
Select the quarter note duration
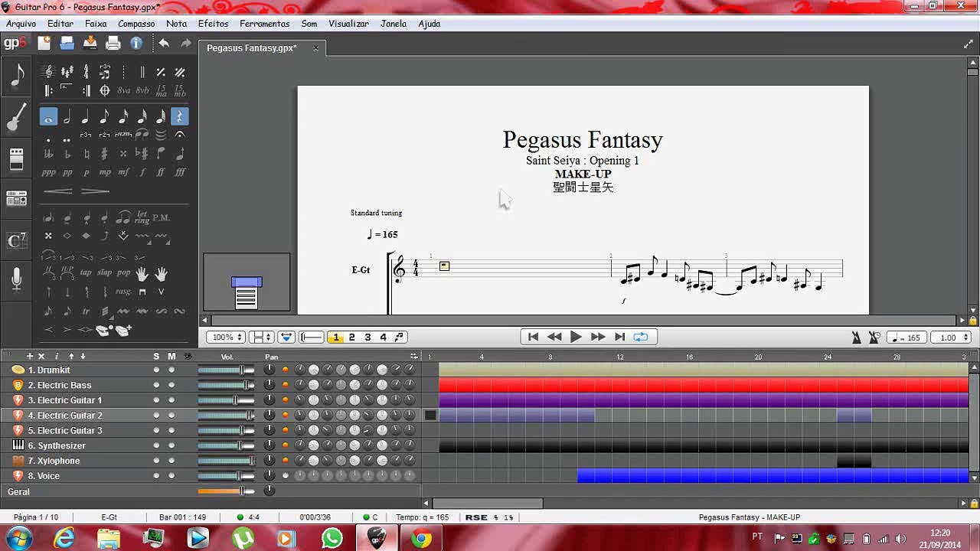pos(86,117)
